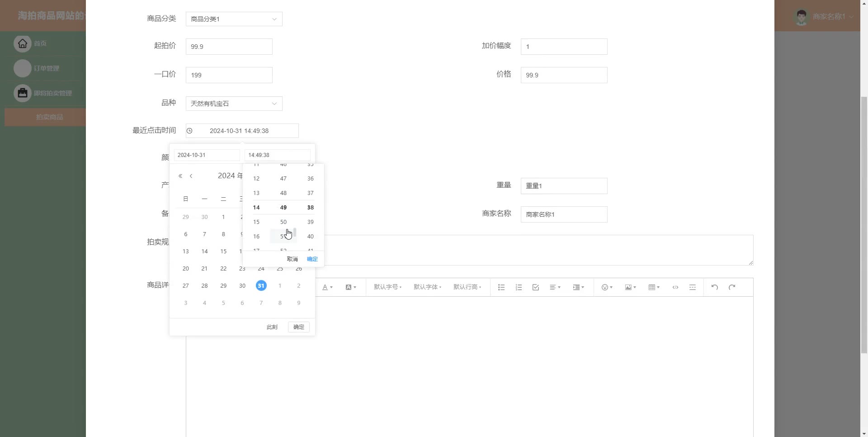Image resolution: width=868 pixels, height=437 pixels.
Task: Insert a horizontal divider line
Action: (693, 287)
